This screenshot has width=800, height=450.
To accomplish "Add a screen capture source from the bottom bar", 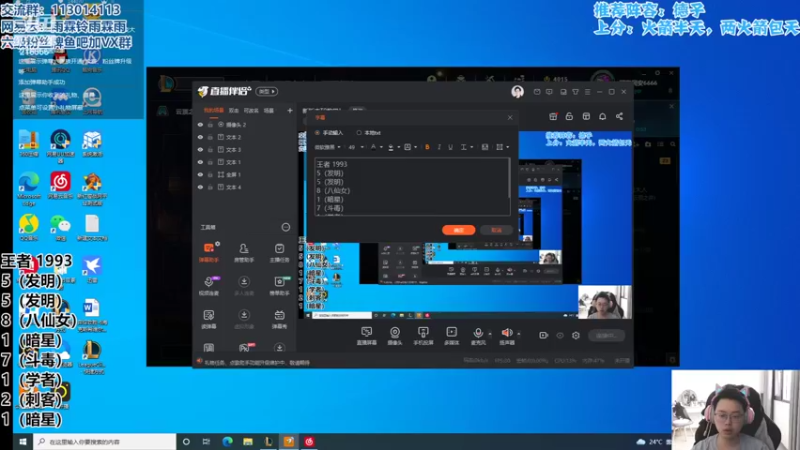I will [366, 336].
